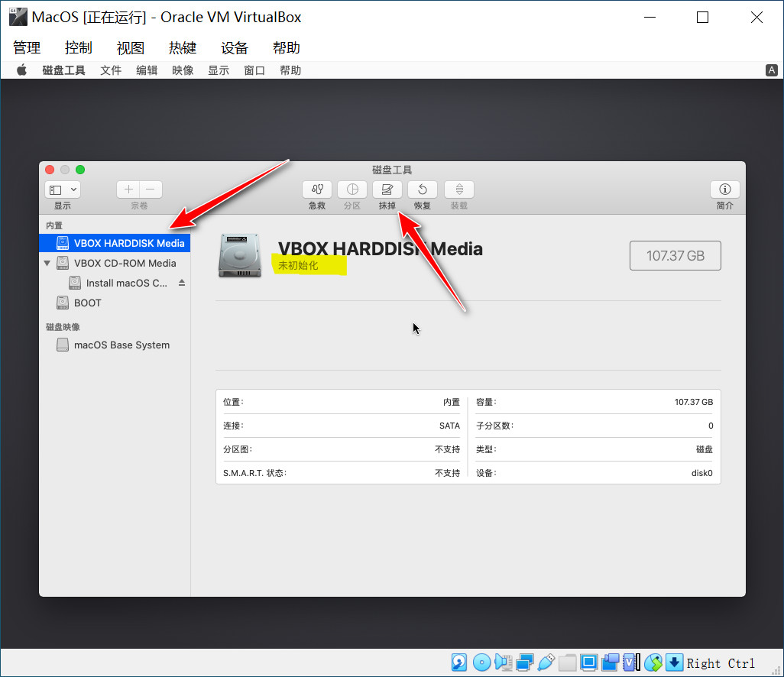
Task: Click the mouse integration status icon
Action: 653,662
